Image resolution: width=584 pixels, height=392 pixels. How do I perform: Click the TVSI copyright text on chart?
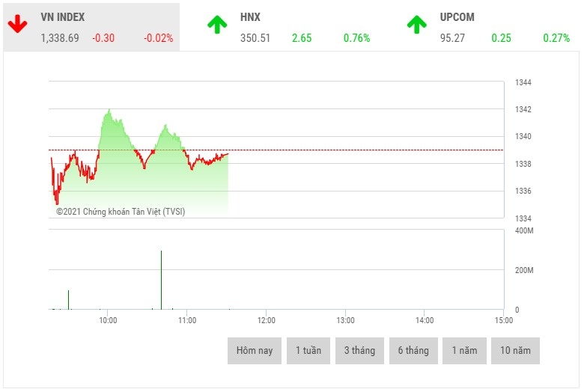[121, 212]
